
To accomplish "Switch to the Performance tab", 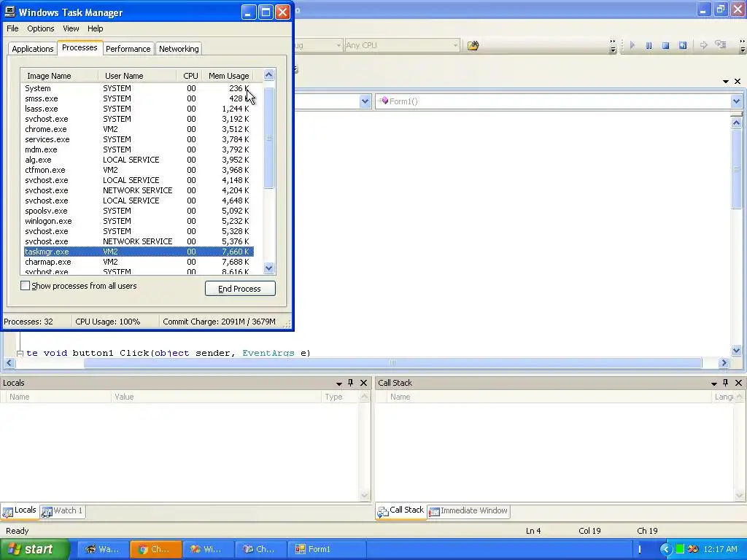I will point(128,49).
